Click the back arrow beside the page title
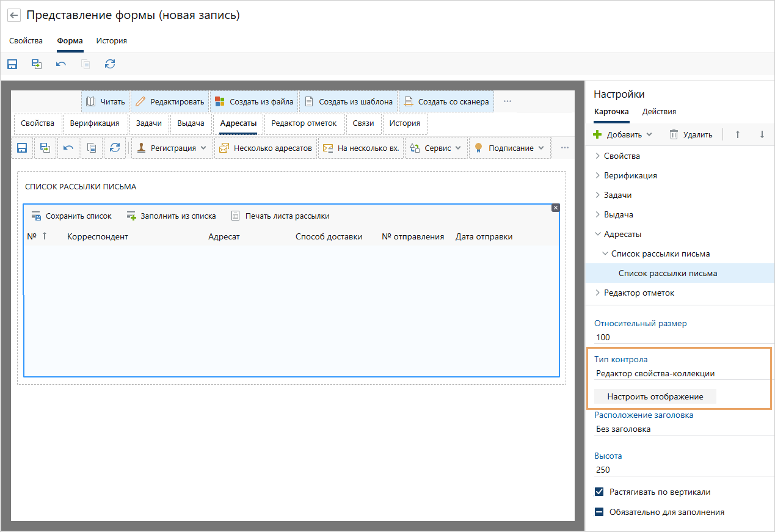775x532 pixels. [x=13, y=15]
